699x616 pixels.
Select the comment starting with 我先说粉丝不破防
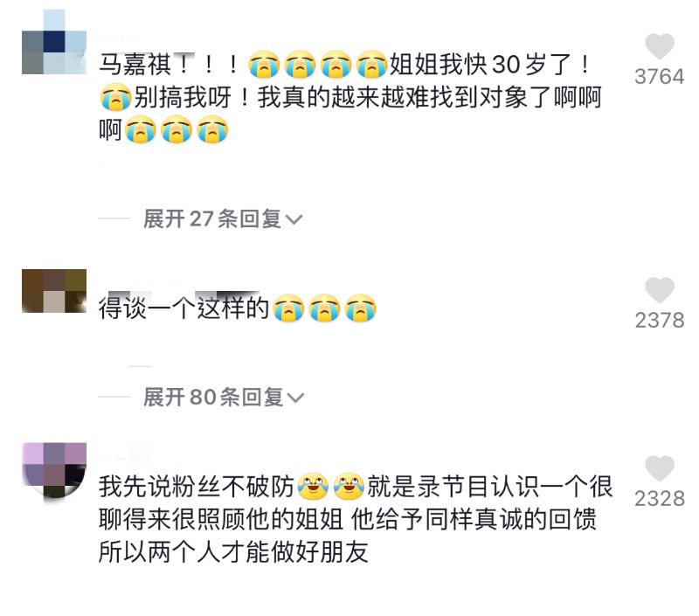click(356, 519)
